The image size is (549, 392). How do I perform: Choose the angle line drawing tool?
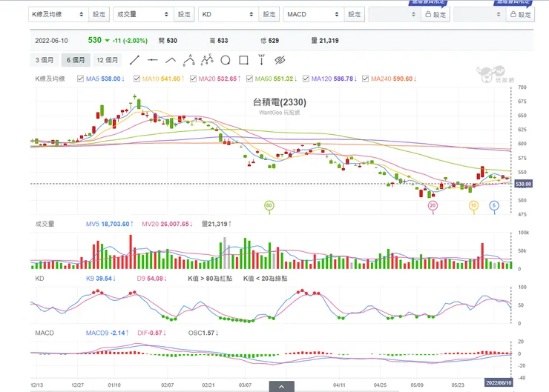(171, 60)
